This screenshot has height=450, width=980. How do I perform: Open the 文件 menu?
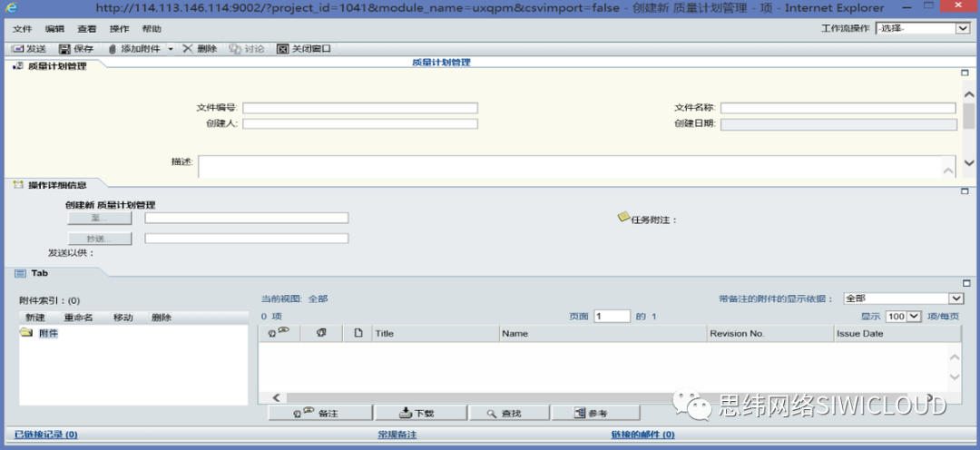click(x=22, y=29)
